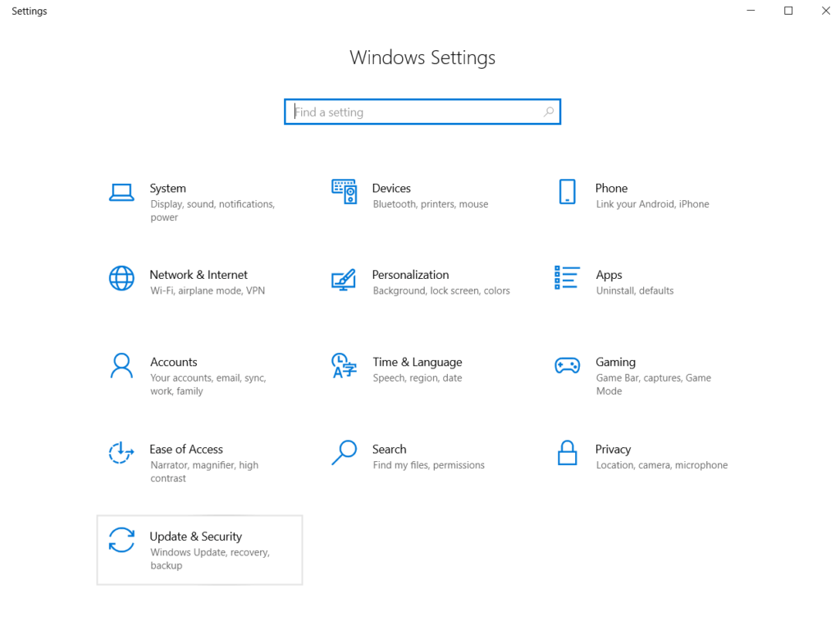Viewport: 840px width, 635px height.
Task: Open Network & Internet heading
Action: coord(199,275)
